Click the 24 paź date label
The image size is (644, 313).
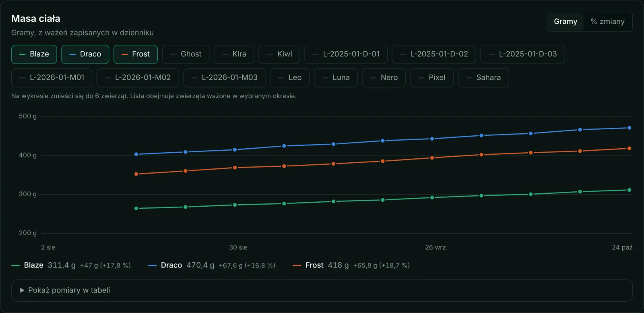622,247
